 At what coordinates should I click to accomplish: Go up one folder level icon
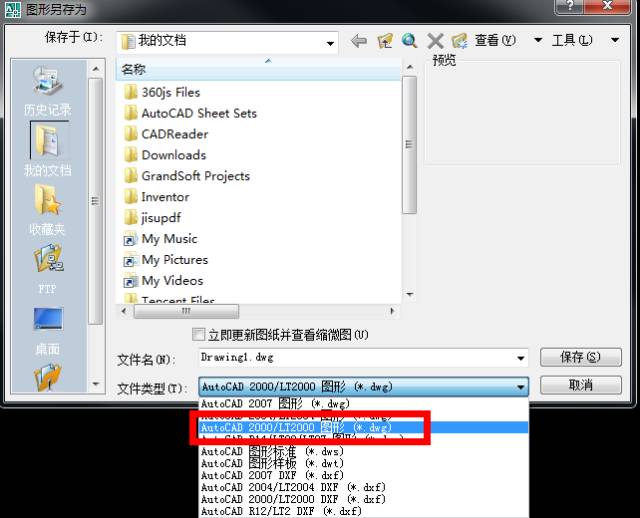coord(385,41)
